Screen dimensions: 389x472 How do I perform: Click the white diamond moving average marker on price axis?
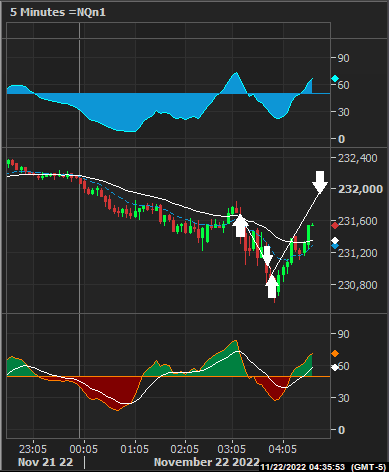[x=335, y=241]
